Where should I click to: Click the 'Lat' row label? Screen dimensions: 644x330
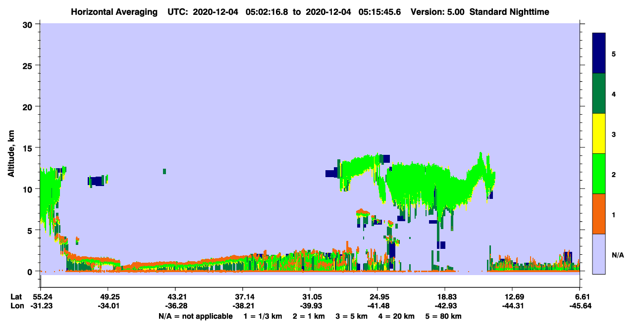pyautogui.click(x=16, y=297)
